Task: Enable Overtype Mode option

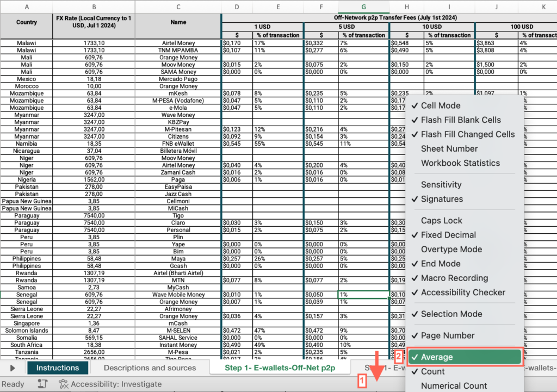Action: pos(465,249)
